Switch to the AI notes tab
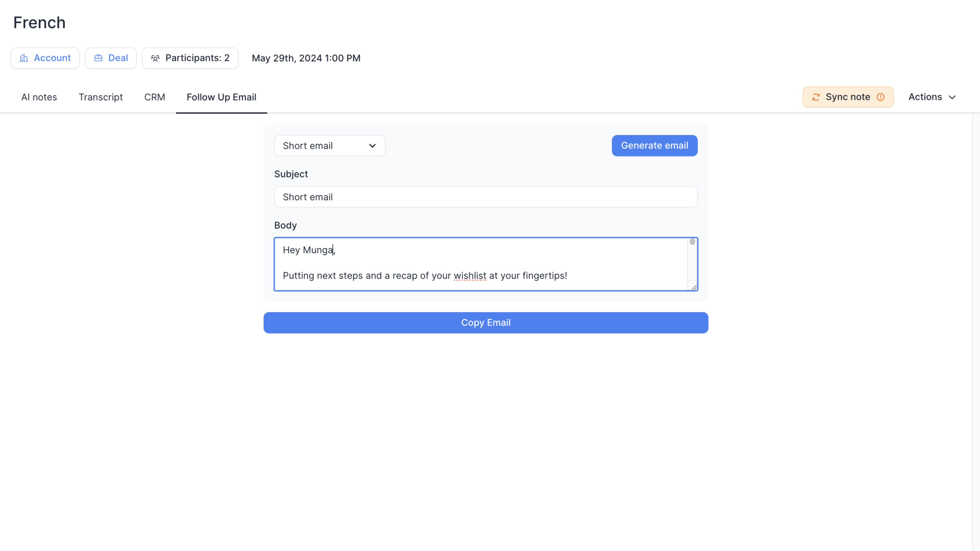This screenshot has width=980, height=551. [39, 97]
